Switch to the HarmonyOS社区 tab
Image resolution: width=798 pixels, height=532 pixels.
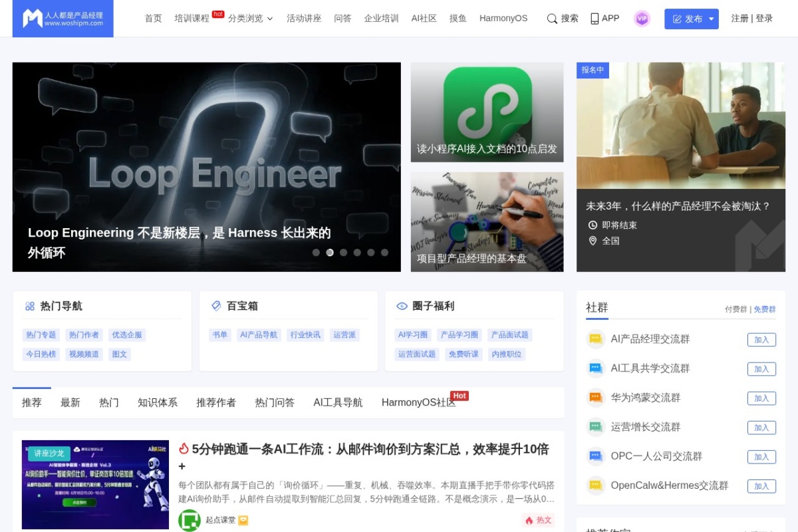(x=419, y=402)
